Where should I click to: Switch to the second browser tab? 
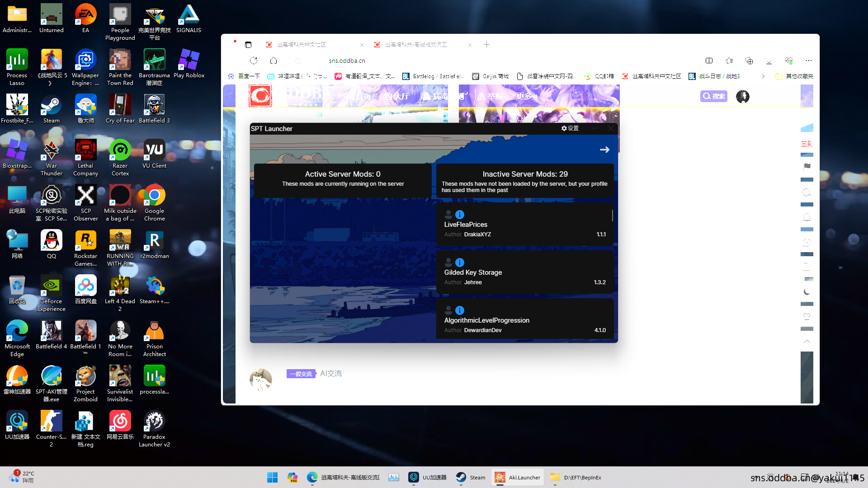(x=416, y=45)
